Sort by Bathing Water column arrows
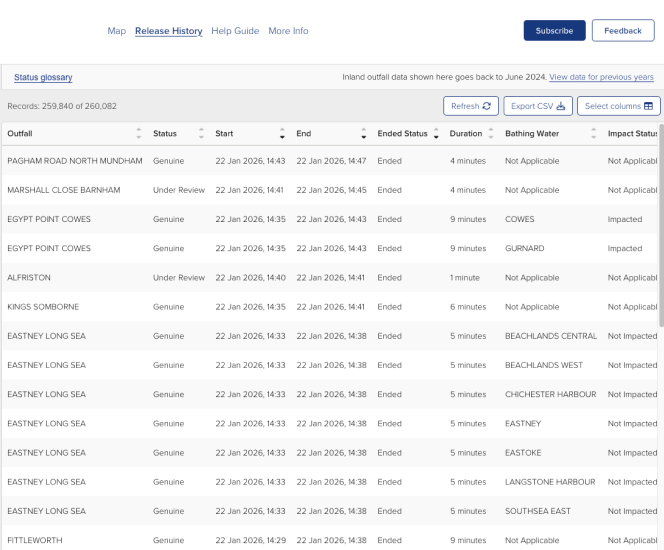The image size is (664, 550). tap(594, 133)
